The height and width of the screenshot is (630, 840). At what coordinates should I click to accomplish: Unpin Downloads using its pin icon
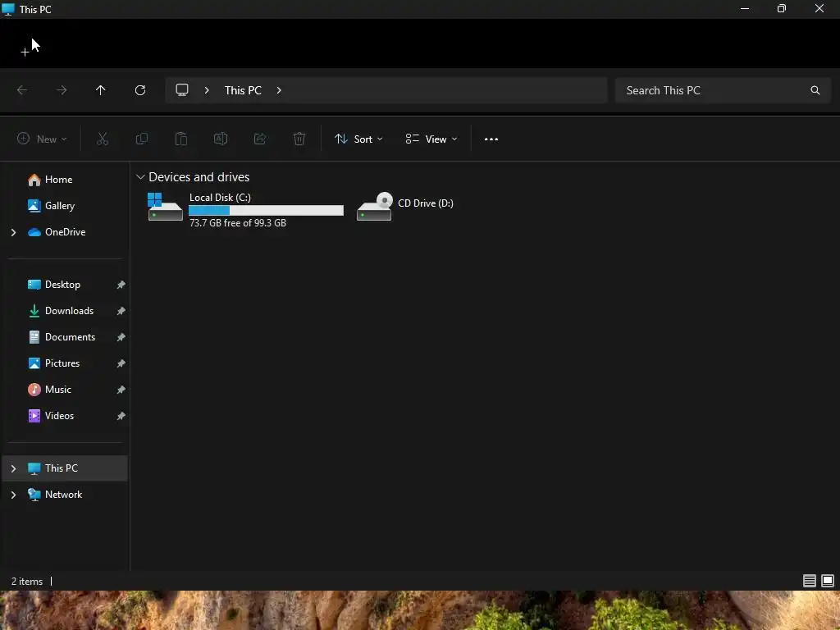[x=121, y=311]
